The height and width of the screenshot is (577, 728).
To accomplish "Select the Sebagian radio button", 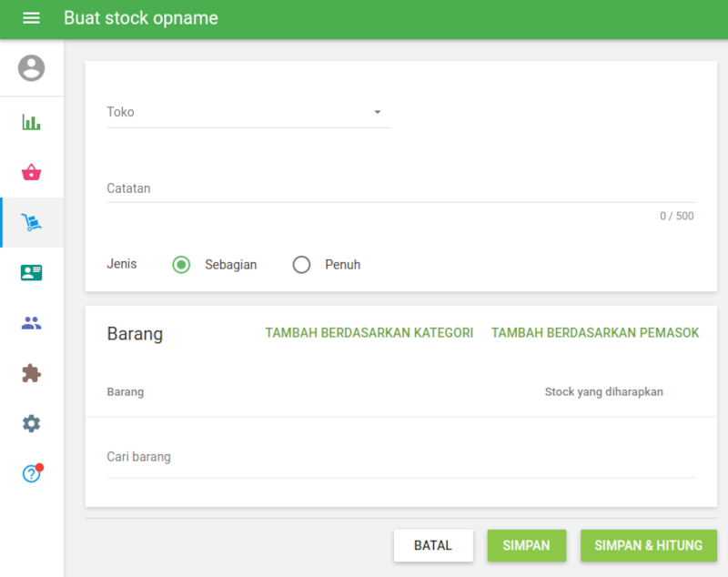I will click(x=180, y=264).
